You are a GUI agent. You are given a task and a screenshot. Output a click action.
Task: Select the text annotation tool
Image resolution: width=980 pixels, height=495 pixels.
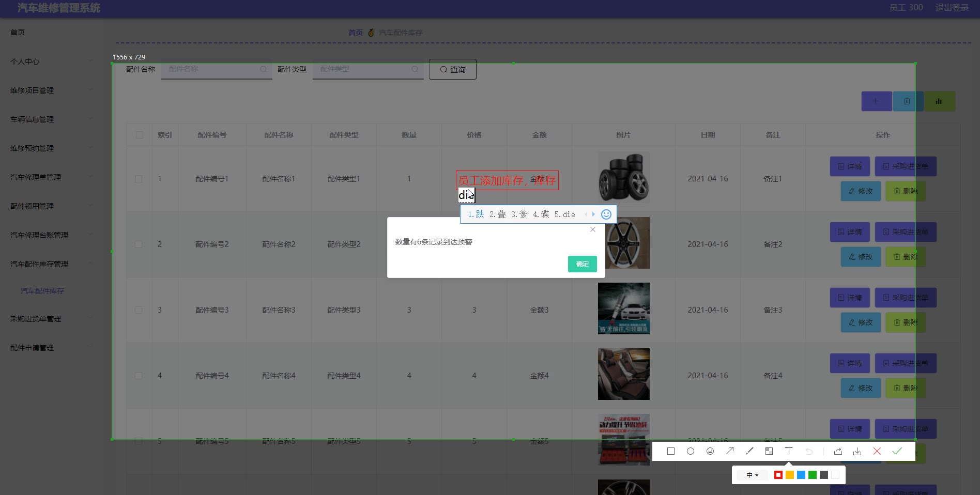(x=789, y=451)
